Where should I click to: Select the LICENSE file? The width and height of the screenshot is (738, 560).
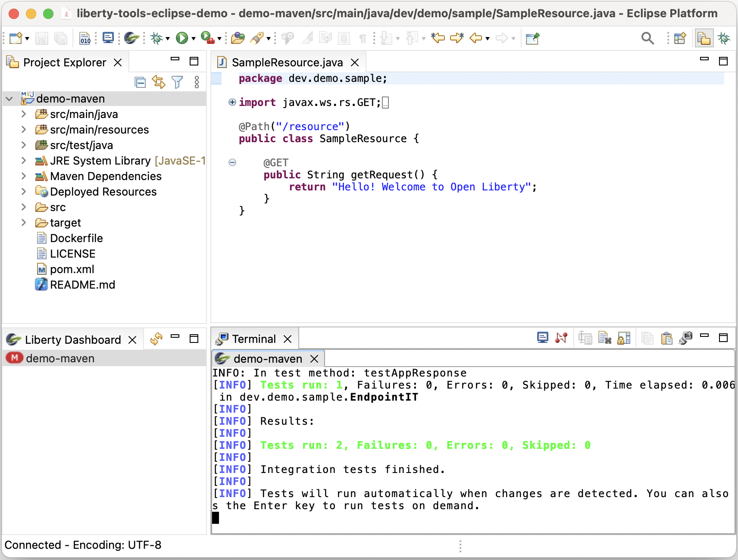tap(72, 254)
